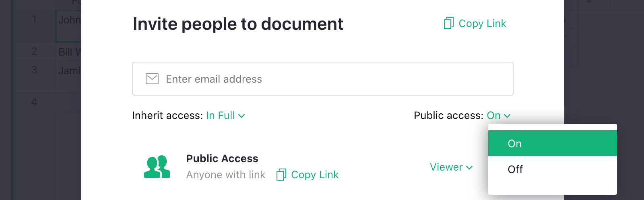Click the copy icon next to Anyone with link
644x200 pixels.
coord(281,175)
